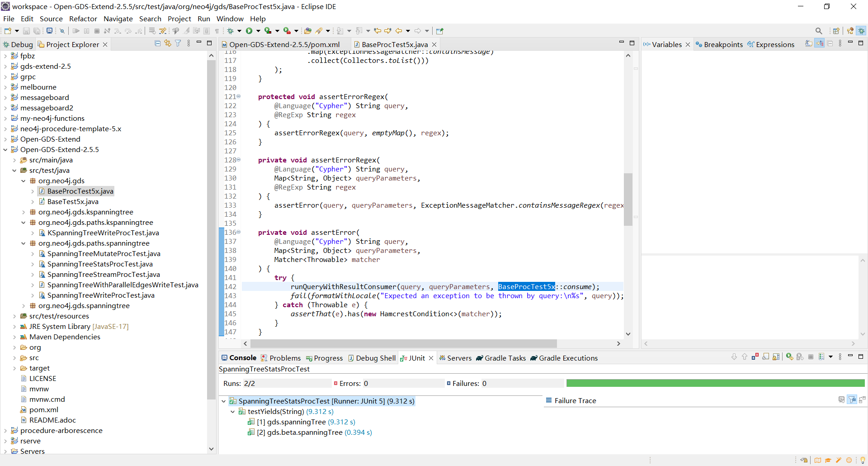Toggle Mark Occurrences in toolbar
Screen dimensions: 868x466
pyautogui.click(x=187, y=31)
